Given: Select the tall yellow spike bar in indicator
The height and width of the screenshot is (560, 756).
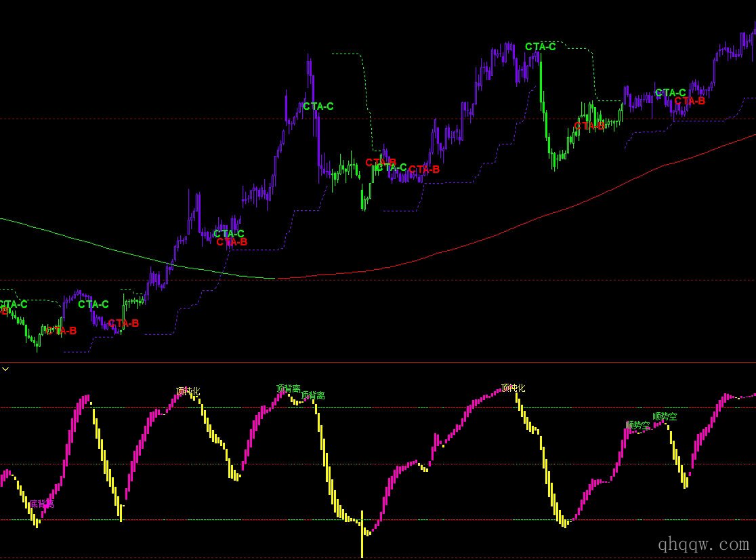Looking at the screenshot, I should (x=362, y=536).
